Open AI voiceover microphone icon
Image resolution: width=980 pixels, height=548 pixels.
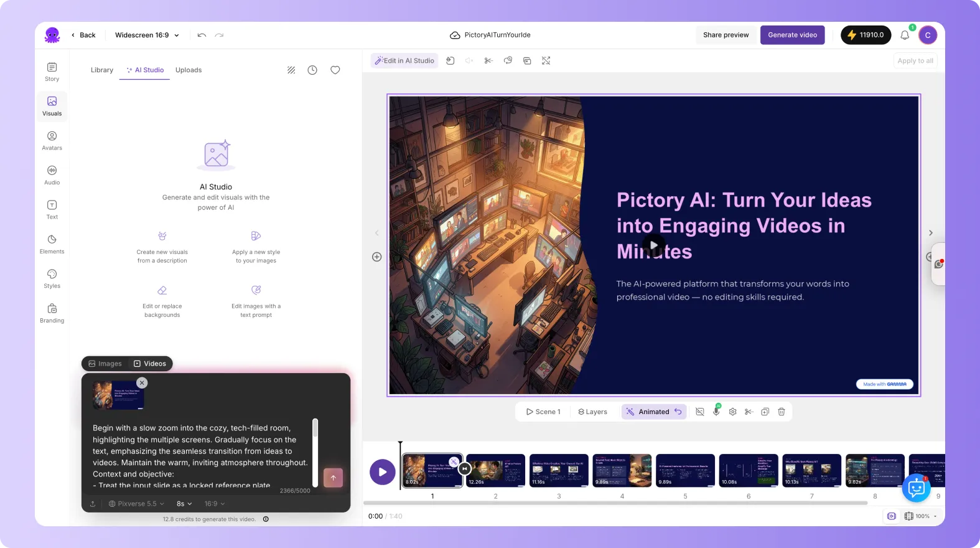[716, 412]
